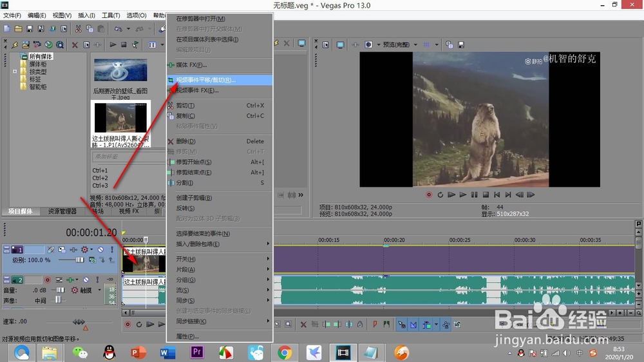
Task: Select the 所有媒体 tree folder
Action: 41,56
